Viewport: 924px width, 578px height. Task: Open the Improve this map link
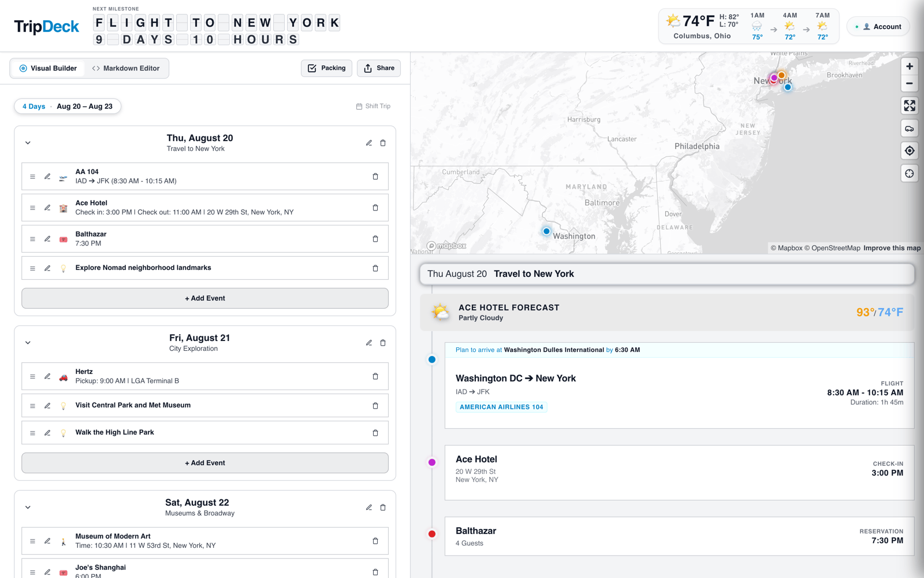892,248
